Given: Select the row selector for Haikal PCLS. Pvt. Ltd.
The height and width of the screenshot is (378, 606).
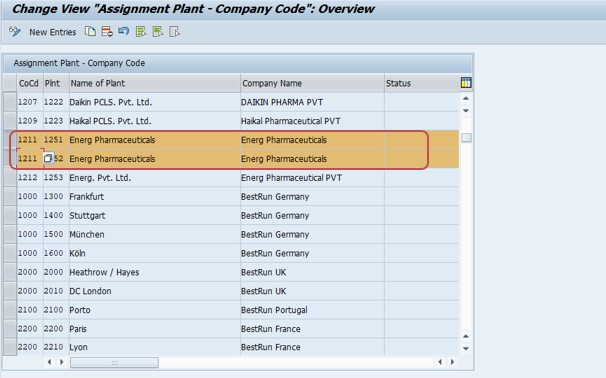Looking at the screenshot, I should [10, 121].
